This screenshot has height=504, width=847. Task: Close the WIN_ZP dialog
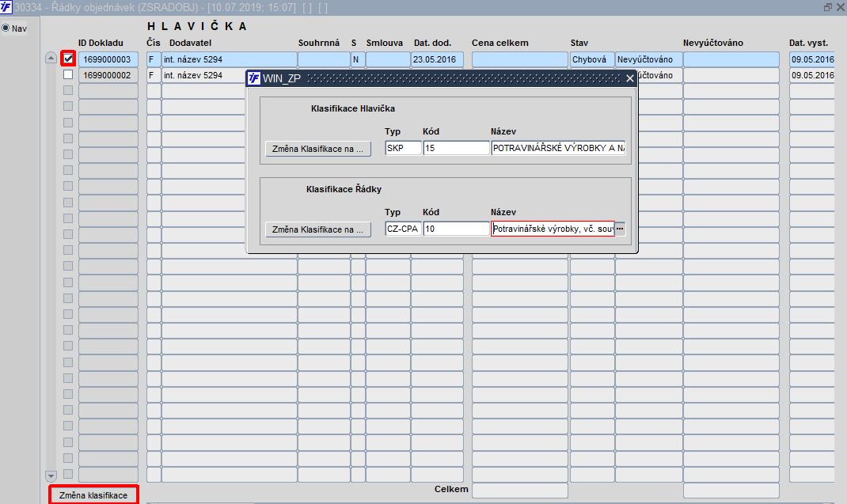click(x=630, y=78)
